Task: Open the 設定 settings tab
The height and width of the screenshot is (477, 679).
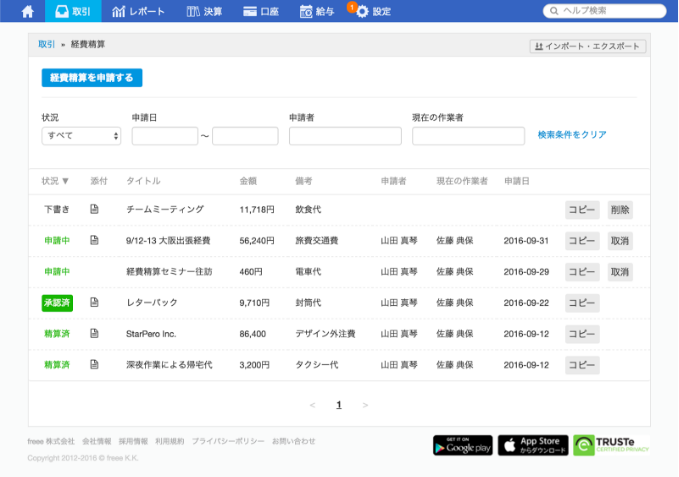Action: 373,11
